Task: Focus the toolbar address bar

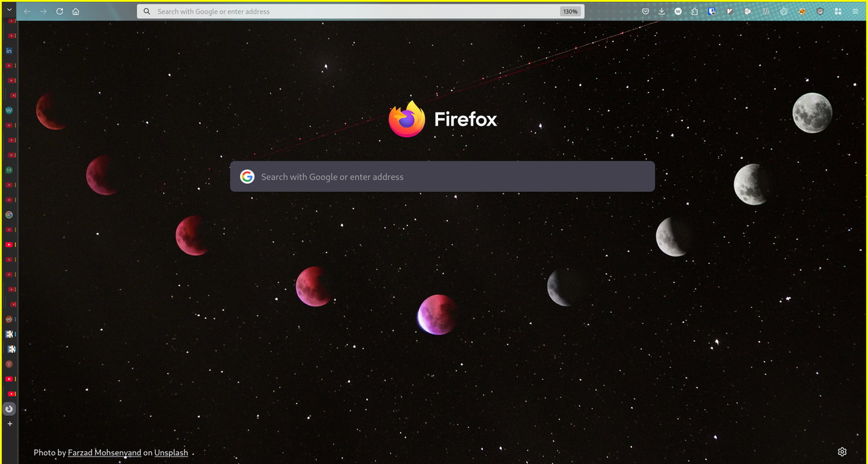Action: [x=360, y=12]
